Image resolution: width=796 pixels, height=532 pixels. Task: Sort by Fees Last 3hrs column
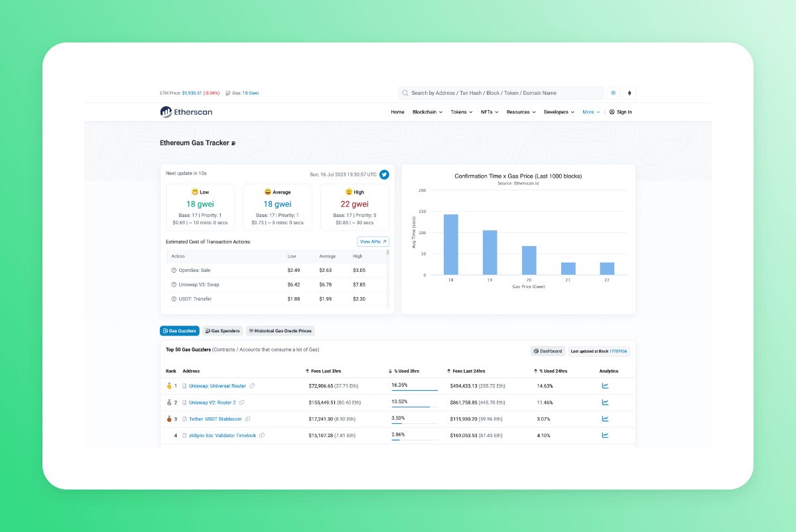click(x=325, y=371)
